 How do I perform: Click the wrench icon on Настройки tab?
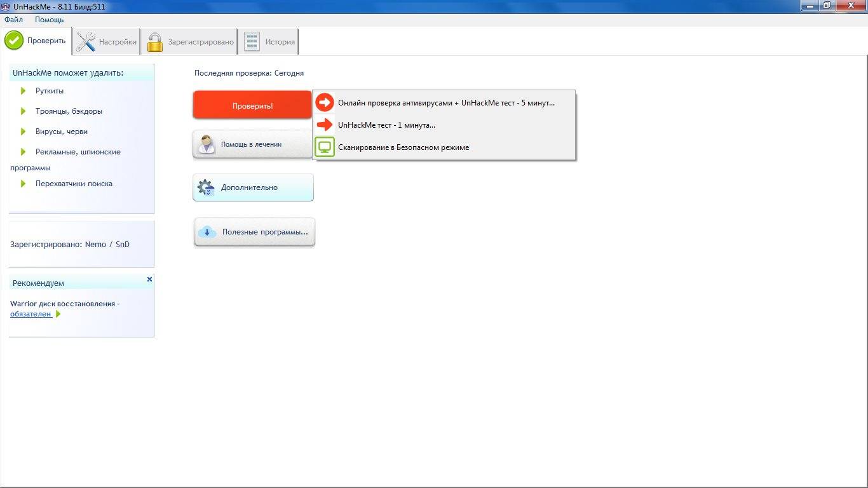pos(86,42)
